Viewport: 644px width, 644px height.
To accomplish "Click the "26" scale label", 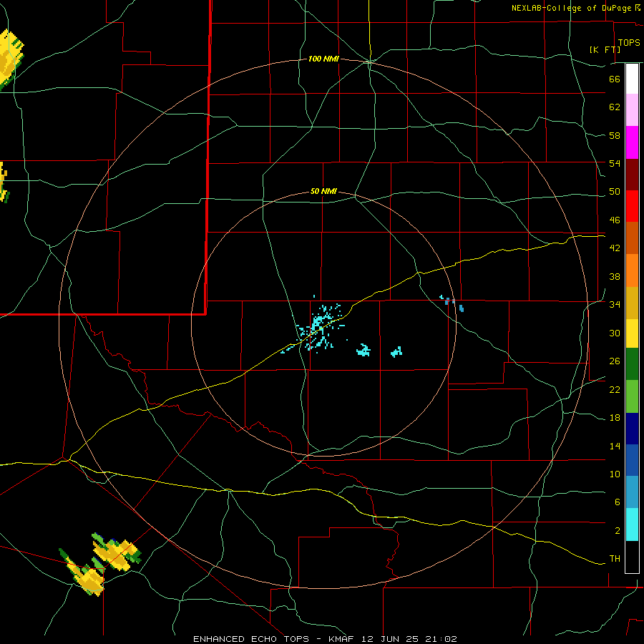I will point(615,361).
